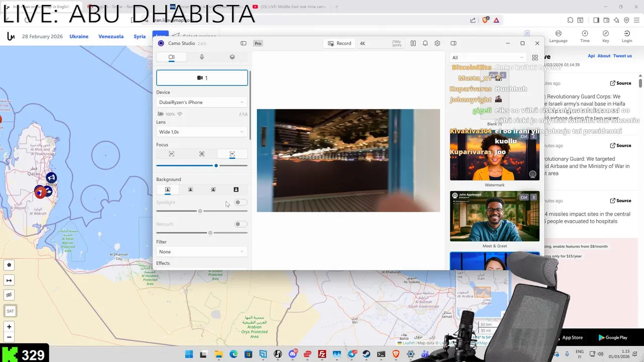
Task: Select the background privacy blur icon
Action: [x=213, y=190]
